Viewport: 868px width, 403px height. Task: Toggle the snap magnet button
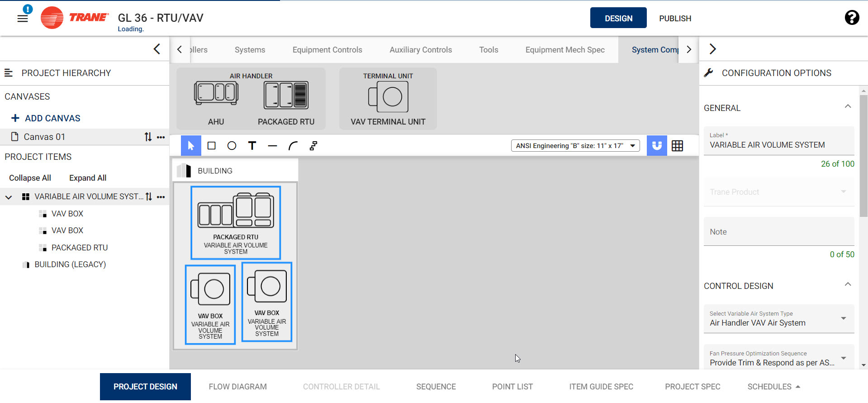tap(657, 146)
